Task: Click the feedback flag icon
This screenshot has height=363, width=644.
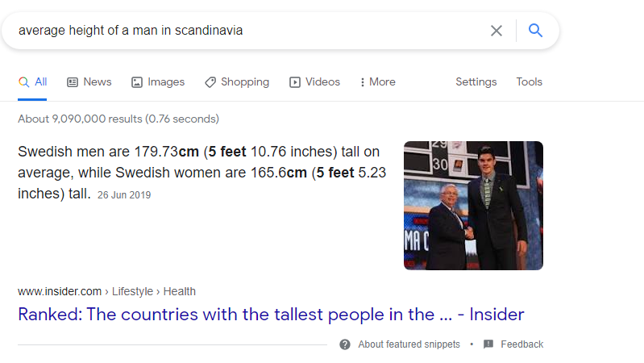Action: coord(488,344)
